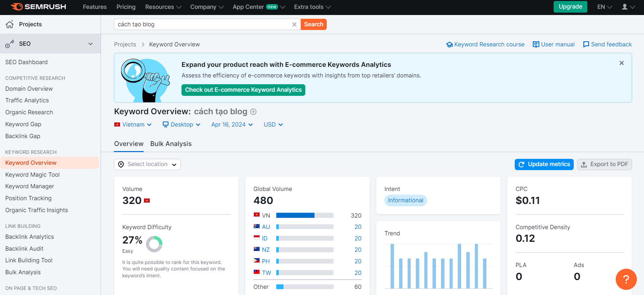Open Backlink Audit

pyautogui.click(x=24, y=249)
